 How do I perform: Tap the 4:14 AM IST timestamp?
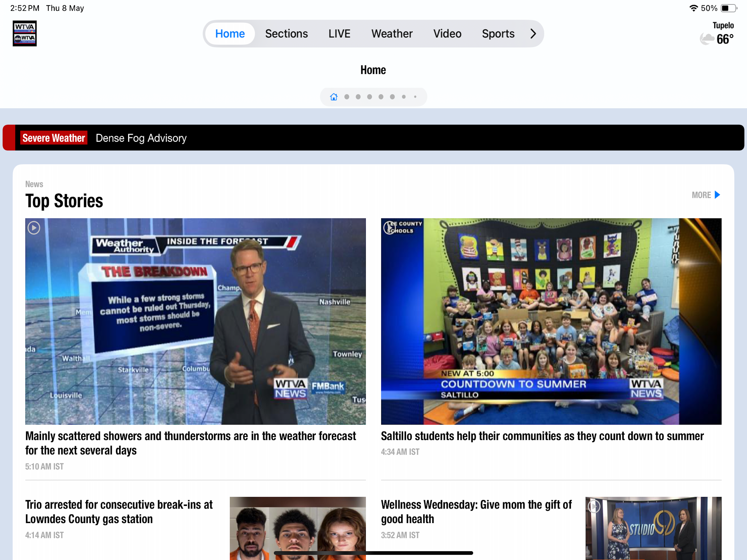[44, 535]
